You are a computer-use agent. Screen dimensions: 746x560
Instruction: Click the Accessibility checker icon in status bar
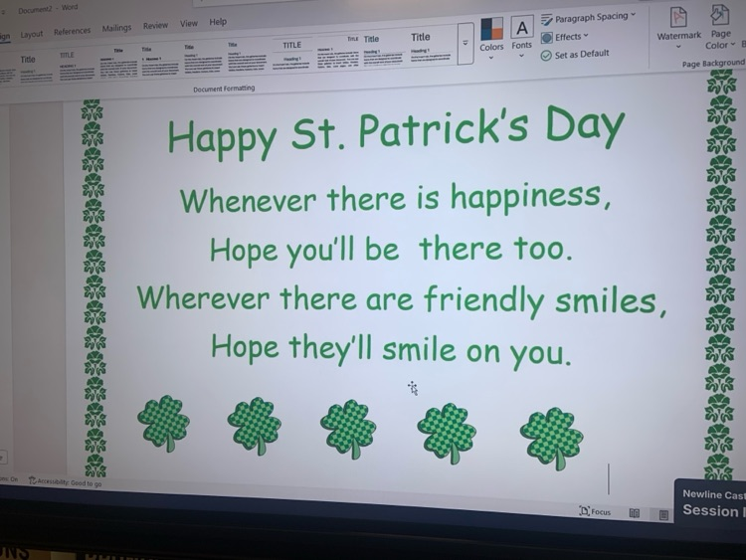[x=33, y=480]
